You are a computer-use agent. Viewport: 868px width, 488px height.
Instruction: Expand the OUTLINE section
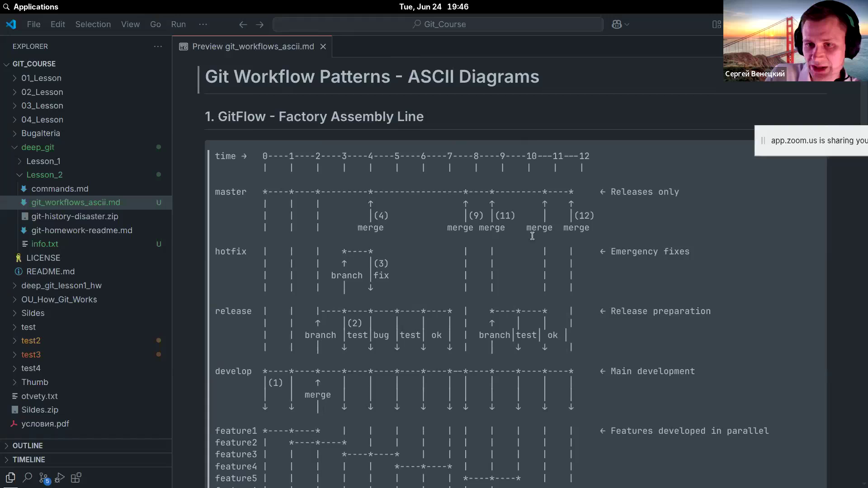pos(28,446)
